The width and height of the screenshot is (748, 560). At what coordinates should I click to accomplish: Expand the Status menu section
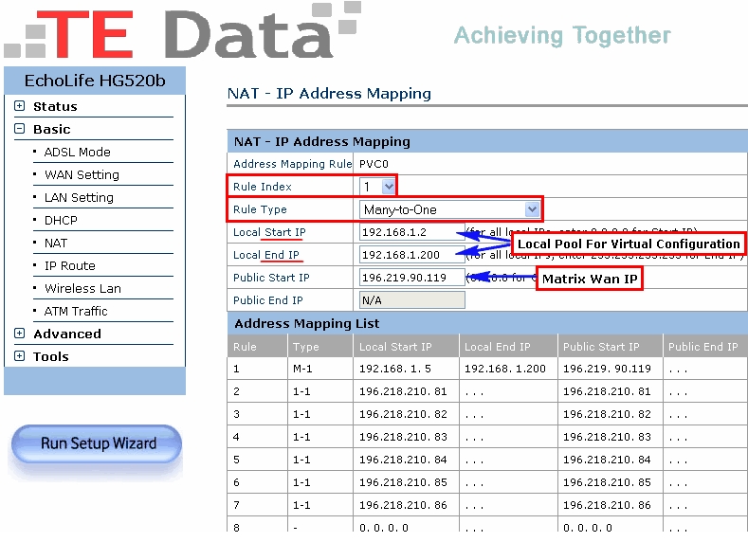click(x=20, y=106)
